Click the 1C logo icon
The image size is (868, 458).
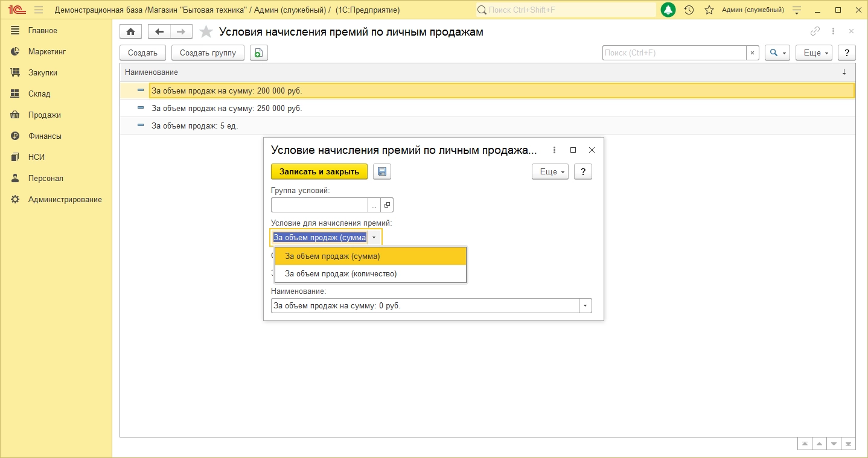[x=16, y=10]
